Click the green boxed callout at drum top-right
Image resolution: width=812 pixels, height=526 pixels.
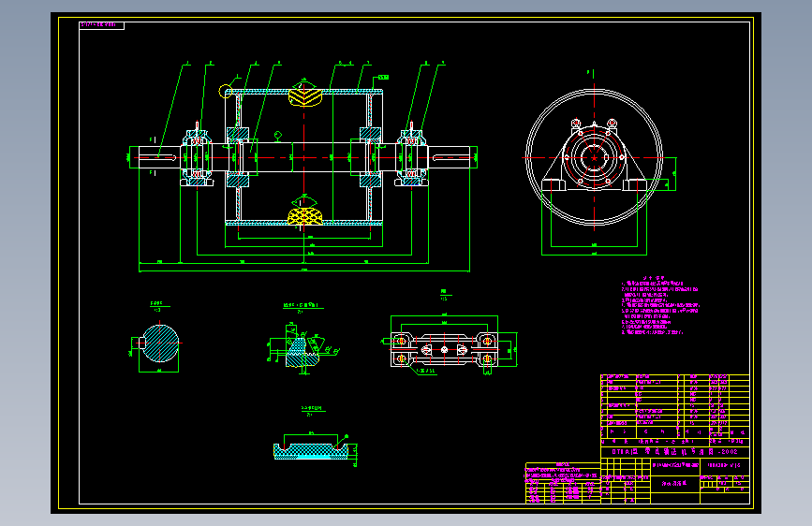pyautogui.click(x=383, y=77)
